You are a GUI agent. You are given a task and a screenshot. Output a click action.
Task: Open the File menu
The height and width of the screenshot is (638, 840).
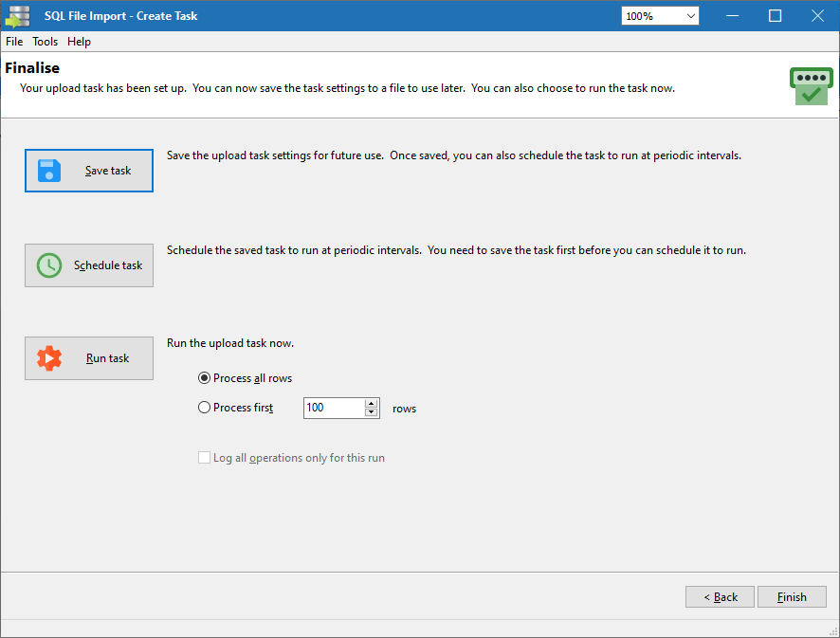click(x=14, y=42)
